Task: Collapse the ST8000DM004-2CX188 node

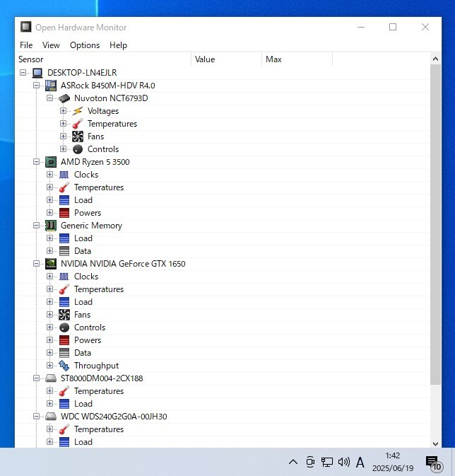Action: (x=36, y=378)
